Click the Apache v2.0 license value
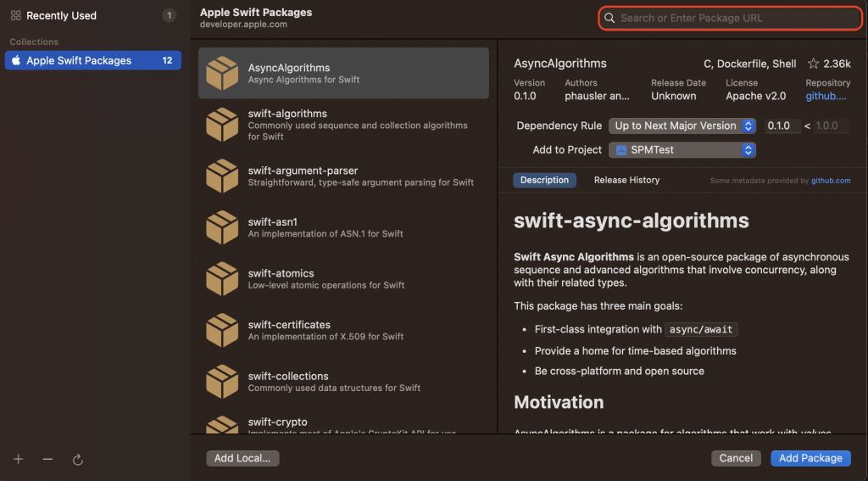Image resolution: width=868 pixels, height=481 pixels. coord(755,96)
